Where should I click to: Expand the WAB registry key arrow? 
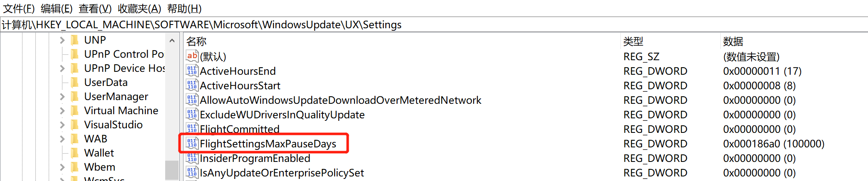pos(62,139)
